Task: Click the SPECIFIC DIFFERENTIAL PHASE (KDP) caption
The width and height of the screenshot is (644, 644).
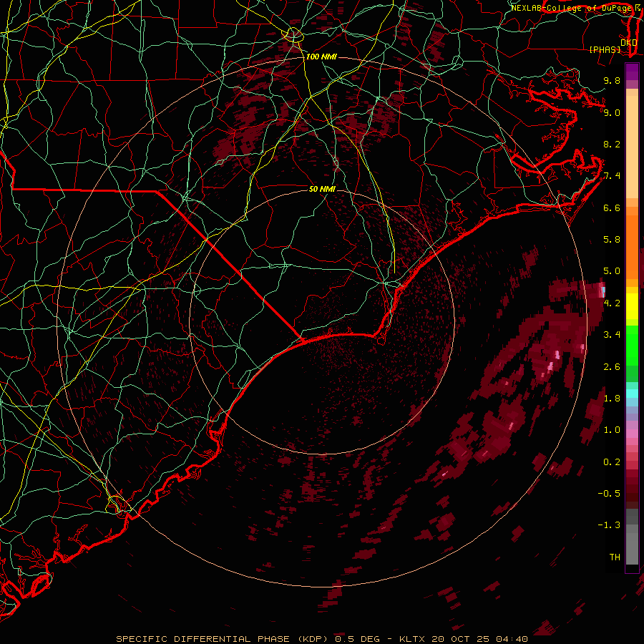Action: coord(223,639)
